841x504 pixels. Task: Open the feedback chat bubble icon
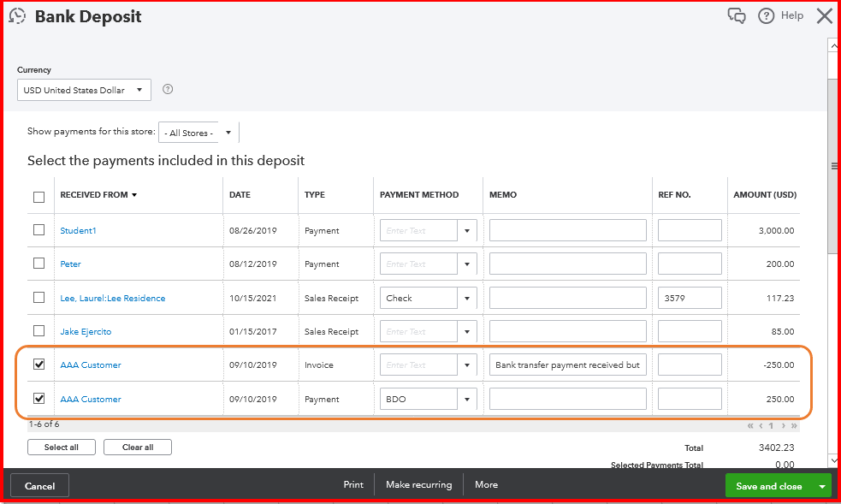tap(737, 15)
